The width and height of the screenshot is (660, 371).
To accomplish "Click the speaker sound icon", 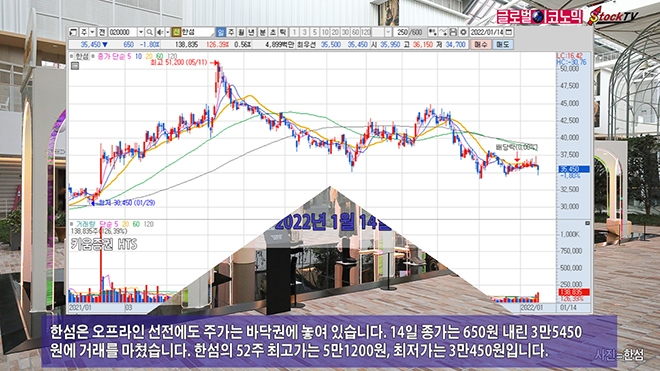I will pyautogui.click(x=160, y=32).
